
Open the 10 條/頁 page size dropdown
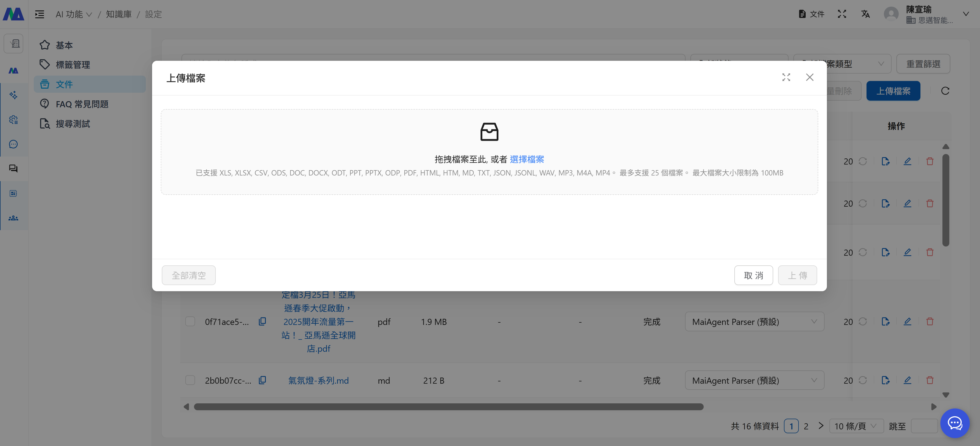[856, 426]
